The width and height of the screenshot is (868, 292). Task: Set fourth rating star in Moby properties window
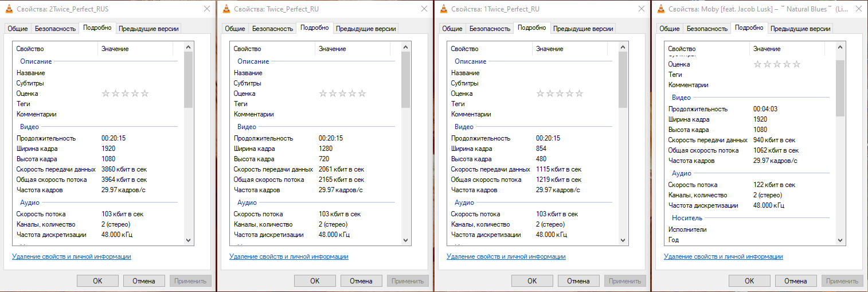pos(787,64)
